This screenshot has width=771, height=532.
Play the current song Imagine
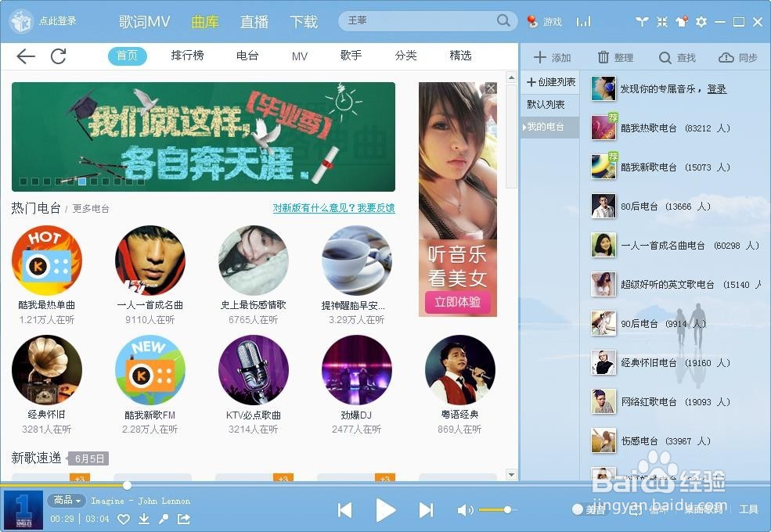385,510
